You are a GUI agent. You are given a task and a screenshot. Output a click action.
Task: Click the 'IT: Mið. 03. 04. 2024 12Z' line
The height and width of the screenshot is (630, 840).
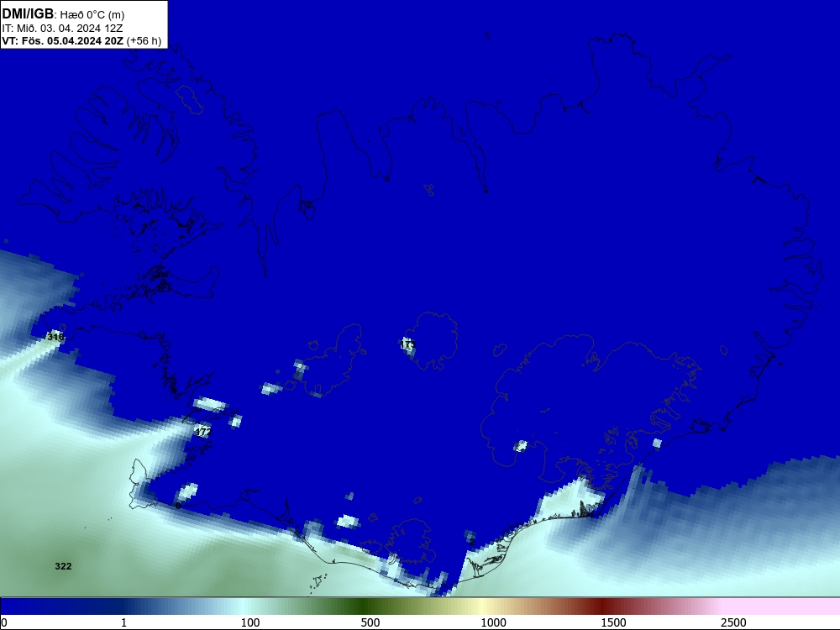coord(62,29)
